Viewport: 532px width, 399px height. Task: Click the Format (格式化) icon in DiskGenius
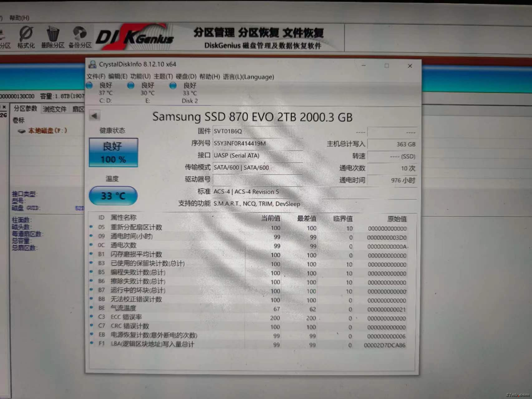tap(26, 37)
